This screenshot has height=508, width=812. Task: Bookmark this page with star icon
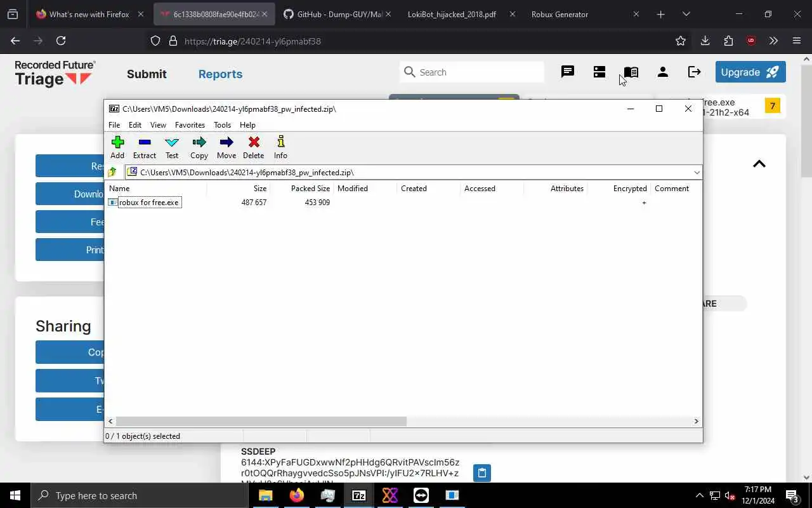tap(681, 41)
